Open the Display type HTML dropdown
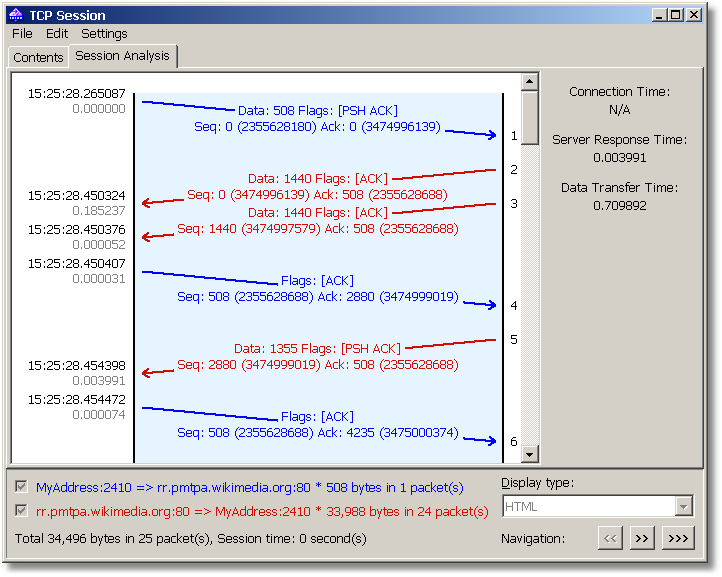 coord(597,507)
